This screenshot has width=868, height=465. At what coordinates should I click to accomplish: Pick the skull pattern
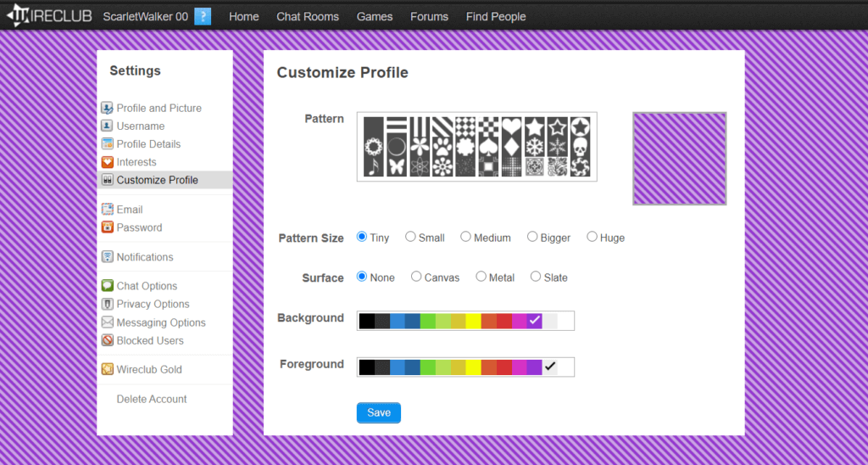tap(580, 147)
